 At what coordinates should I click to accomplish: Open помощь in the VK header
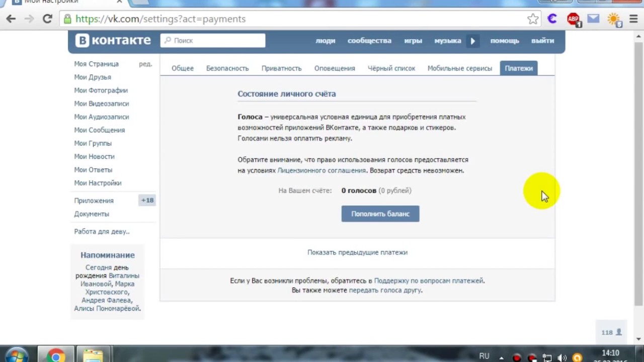click(x=505, y=41)
